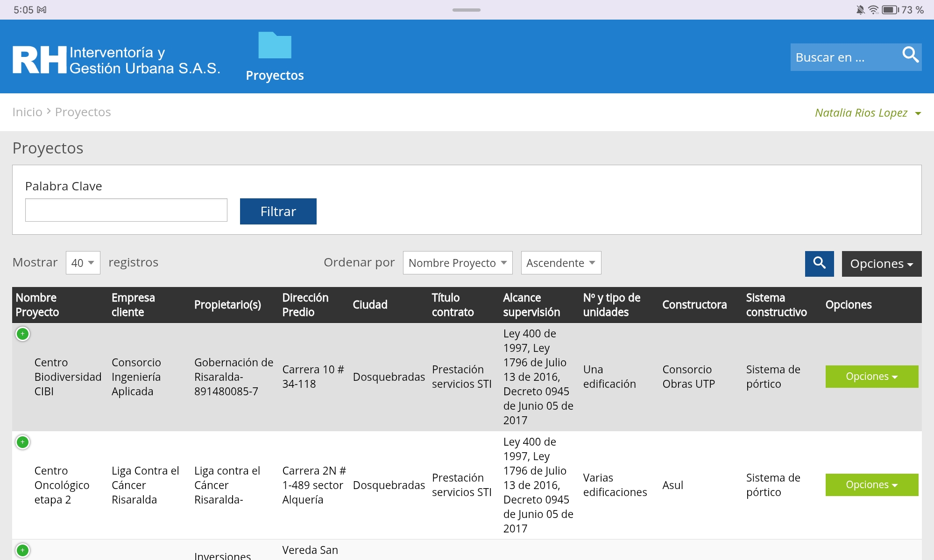The width and height of the screenshot is (934, 560).
Task: Click the header search magnifier icon
Action: coord(910,56)
